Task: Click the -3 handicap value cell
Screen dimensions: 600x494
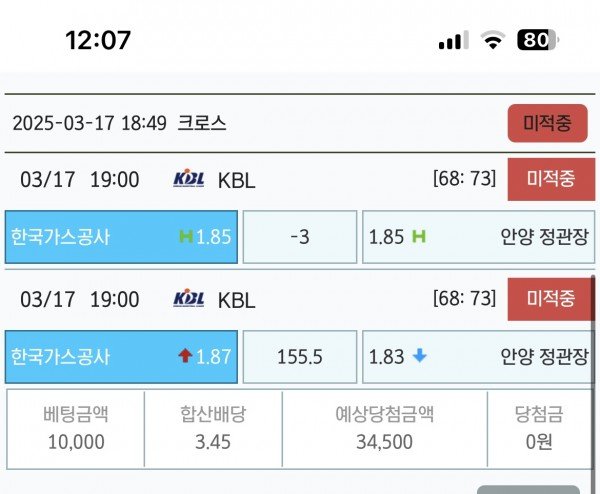Action: pos(300,237)
